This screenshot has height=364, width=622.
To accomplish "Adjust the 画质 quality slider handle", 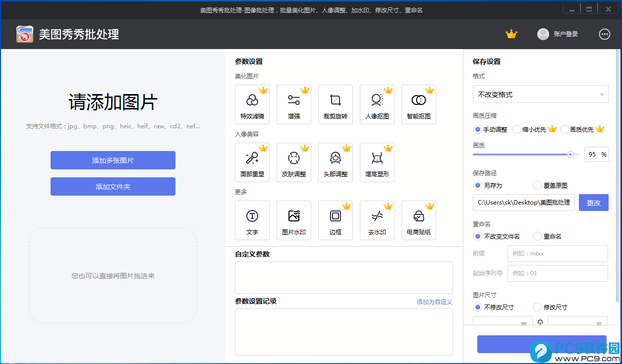I will point(570,155).
